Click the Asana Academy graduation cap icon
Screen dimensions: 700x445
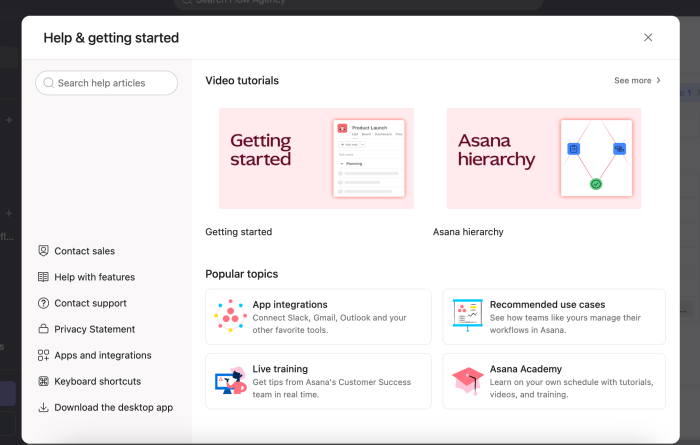(467, 381)
